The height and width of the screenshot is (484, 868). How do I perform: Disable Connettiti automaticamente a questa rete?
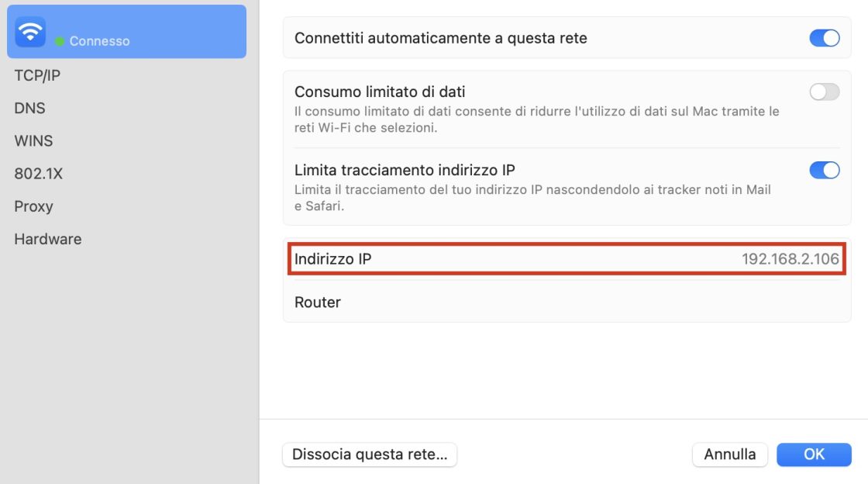pyautogui.click(x=824, y=37)
